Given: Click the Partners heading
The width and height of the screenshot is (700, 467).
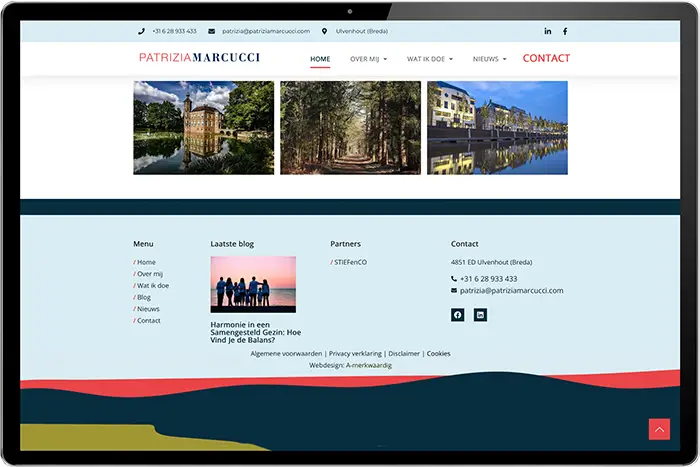Looking at the screenshot, I should 346,244.
